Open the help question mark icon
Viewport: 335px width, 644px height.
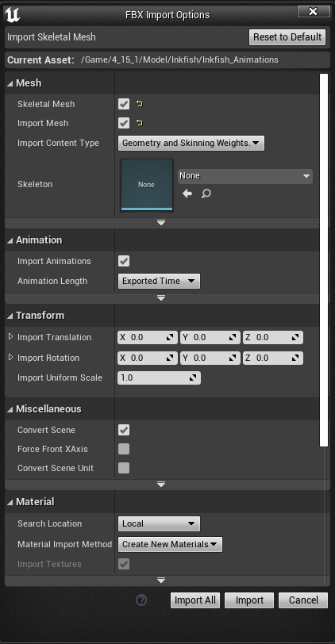(x=141, y=600)
